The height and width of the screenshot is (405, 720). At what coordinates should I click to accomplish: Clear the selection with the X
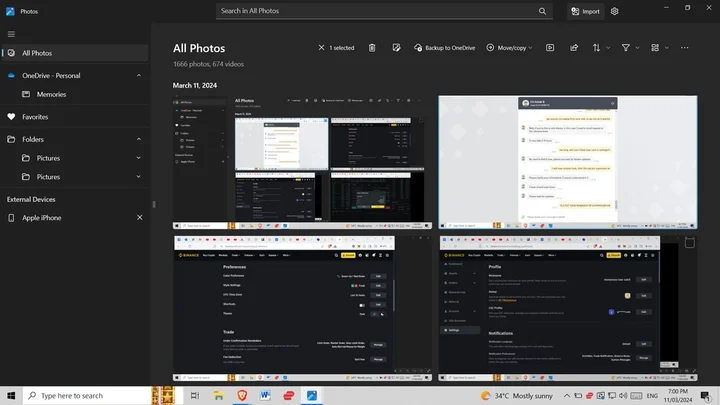coord(321,48)
